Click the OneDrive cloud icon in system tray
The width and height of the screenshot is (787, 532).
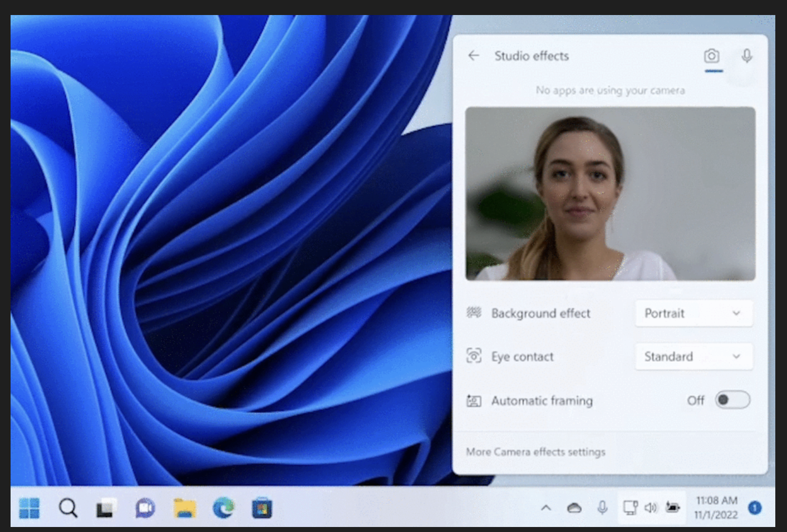coord(574,508)
